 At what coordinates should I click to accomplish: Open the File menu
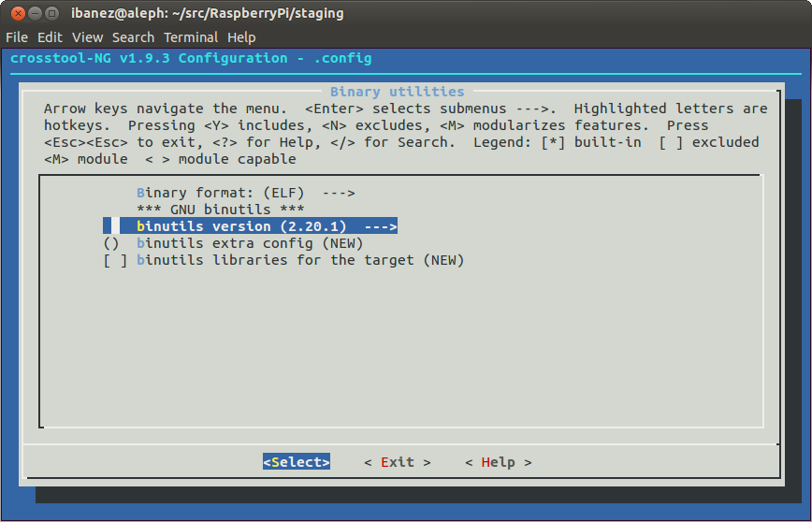pos(17,37)
